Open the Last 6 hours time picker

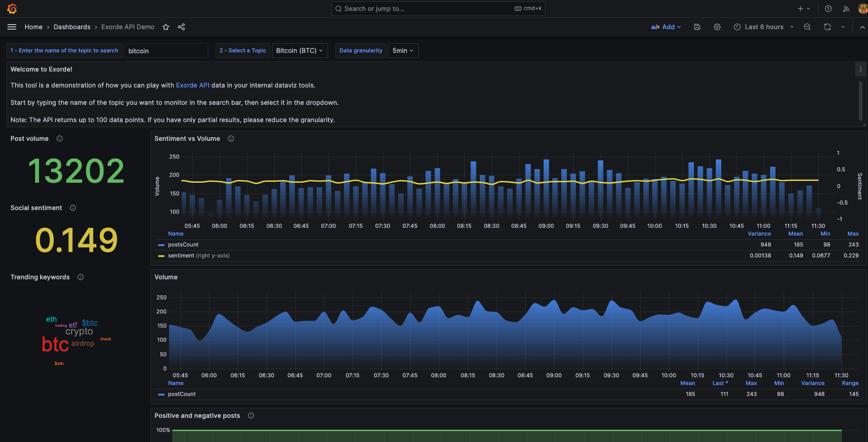[764, 27]
